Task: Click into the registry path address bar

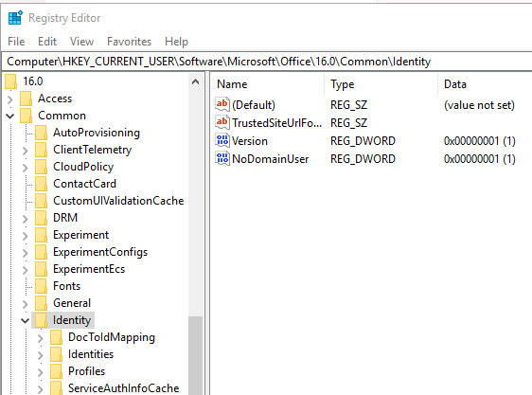Action: pos(267,62)
